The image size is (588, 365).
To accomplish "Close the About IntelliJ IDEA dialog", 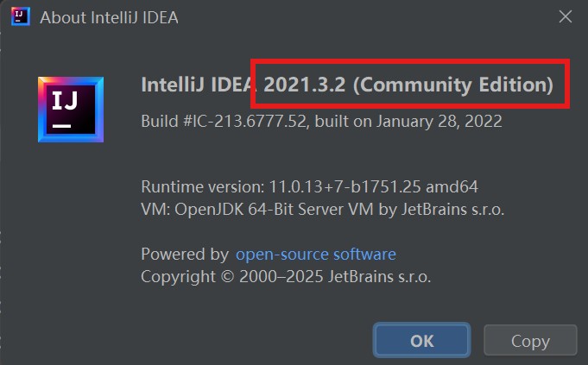I will click(566, 16).
